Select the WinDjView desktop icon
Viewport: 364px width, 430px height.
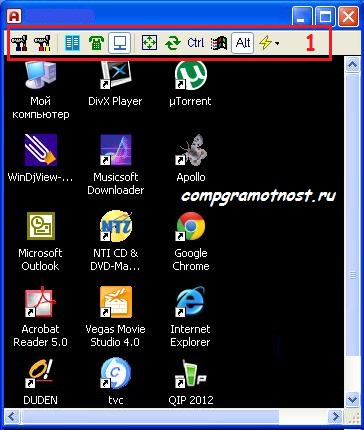41,150
